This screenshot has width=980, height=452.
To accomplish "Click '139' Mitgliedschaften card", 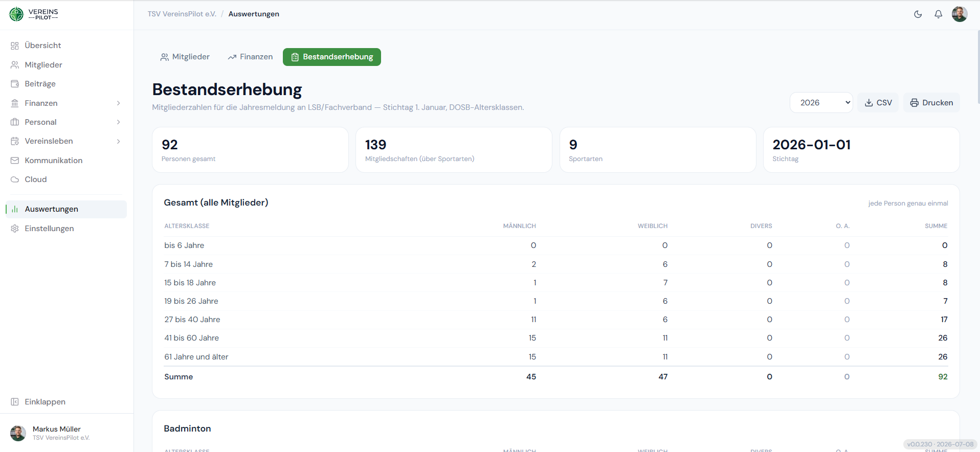I will (454, 150).
